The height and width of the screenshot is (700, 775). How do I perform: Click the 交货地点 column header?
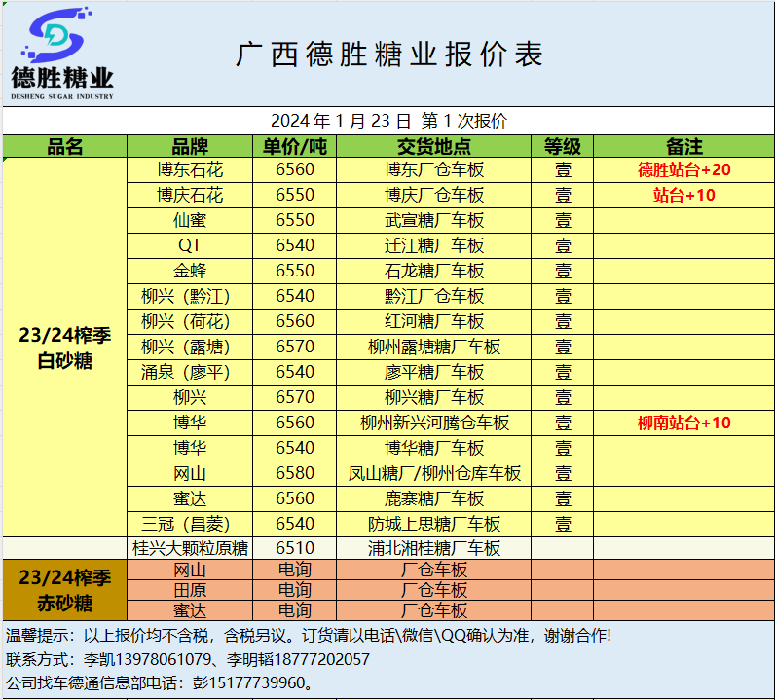pos(434,147)
